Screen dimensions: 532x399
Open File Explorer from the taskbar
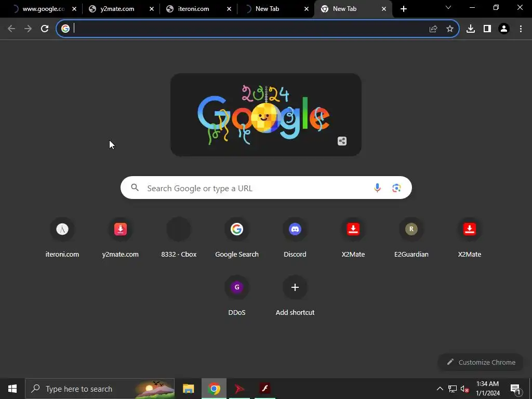(x=188, y=389)
